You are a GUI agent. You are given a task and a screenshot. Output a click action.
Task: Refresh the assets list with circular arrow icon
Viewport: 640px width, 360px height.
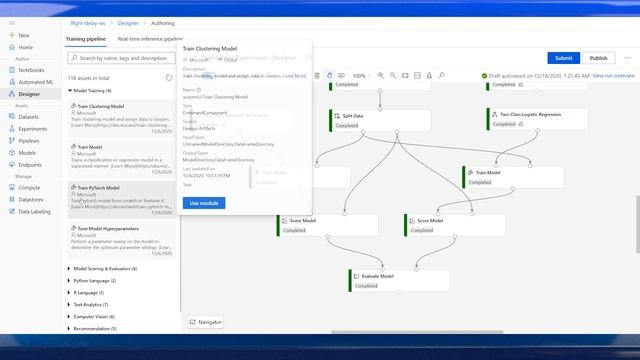[x=169, y=78]
